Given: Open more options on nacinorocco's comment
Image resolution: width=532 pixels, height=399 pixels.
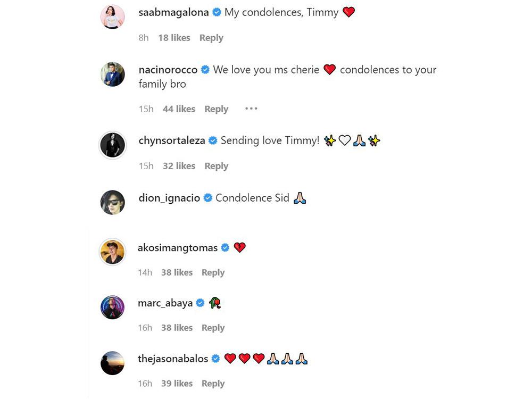Looking at the screenshot, I should (x=251, y=109).
